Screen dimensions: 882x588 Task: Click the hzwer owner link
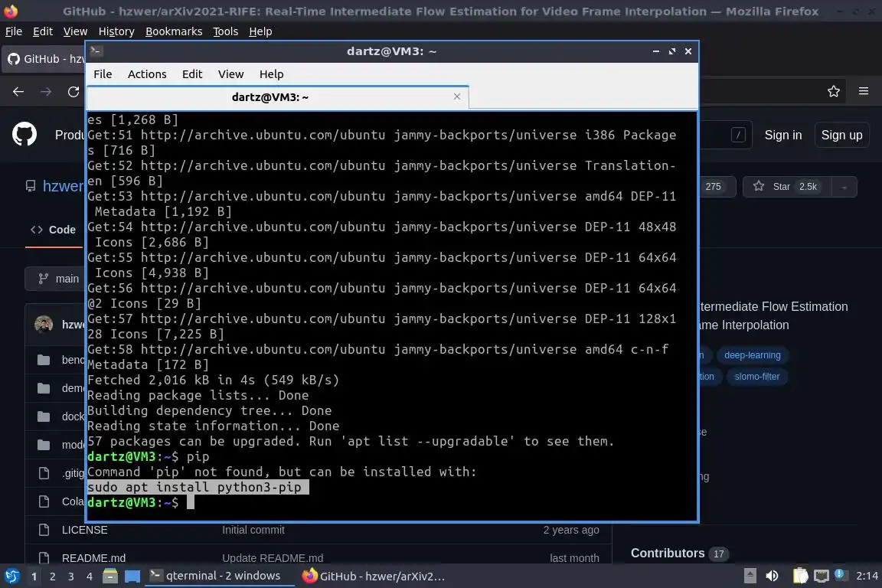[x=63, y=186]
